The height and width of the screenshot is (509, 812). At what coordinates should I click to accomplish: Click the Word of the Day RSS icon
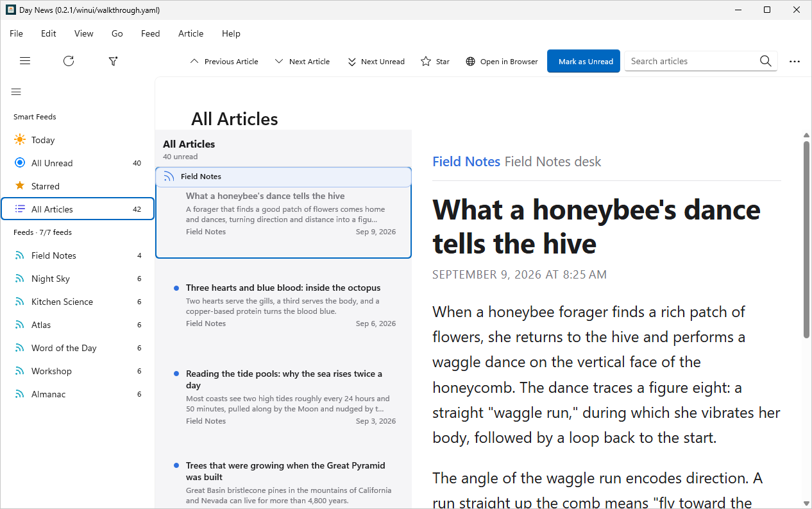click(19, 348)
